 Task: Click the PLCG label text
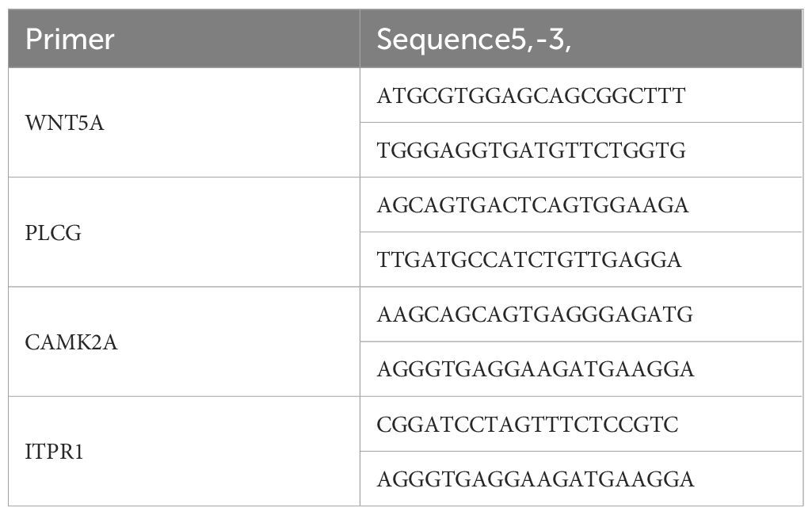click(53, 233)
